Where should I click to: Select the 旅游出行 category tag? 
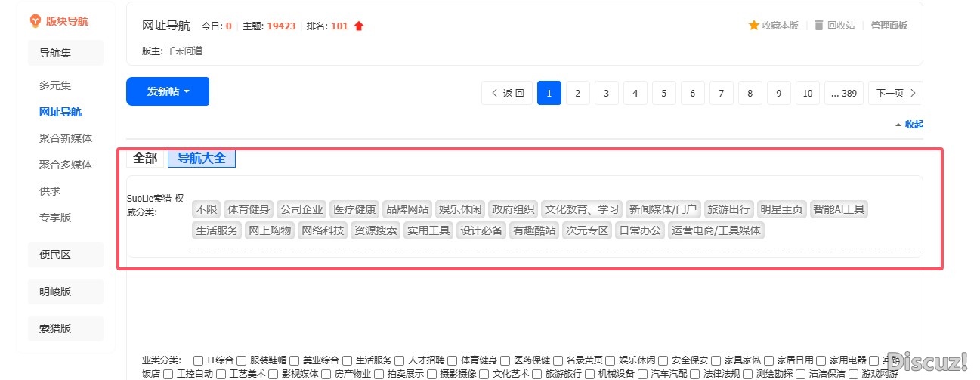pyautogui.click(x=728, y=209)
